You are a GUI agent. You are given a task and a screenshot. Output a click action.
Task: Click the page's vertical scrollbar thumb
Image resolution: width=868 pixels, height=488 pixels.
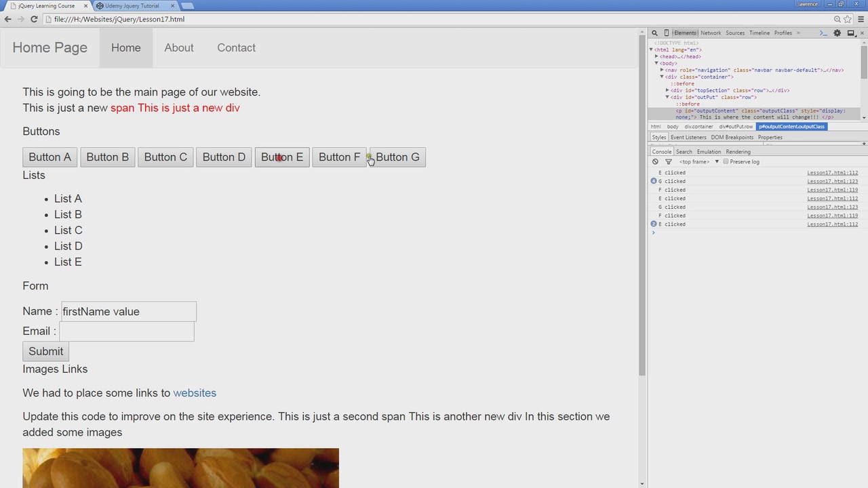pyautogui.click(x=642, y=203)
